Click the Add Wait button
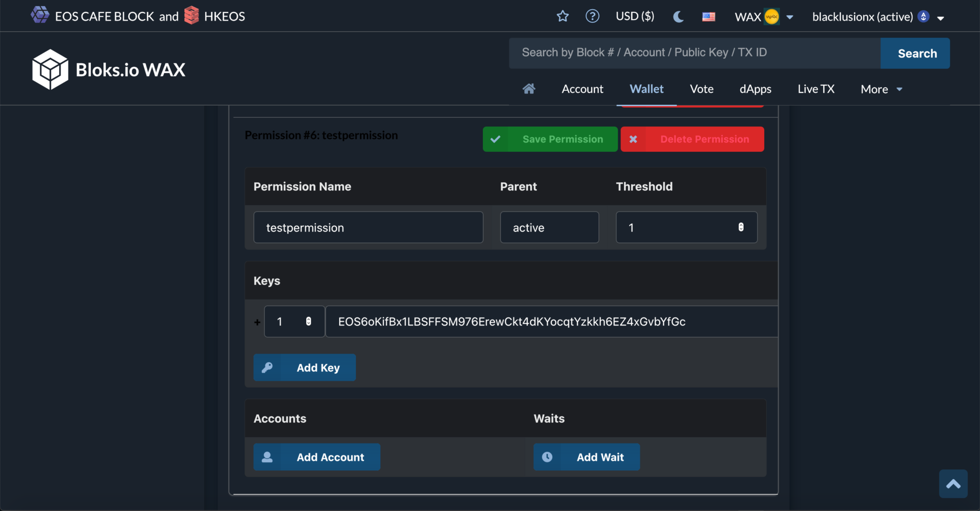980x511 pixels. (587, 457)
